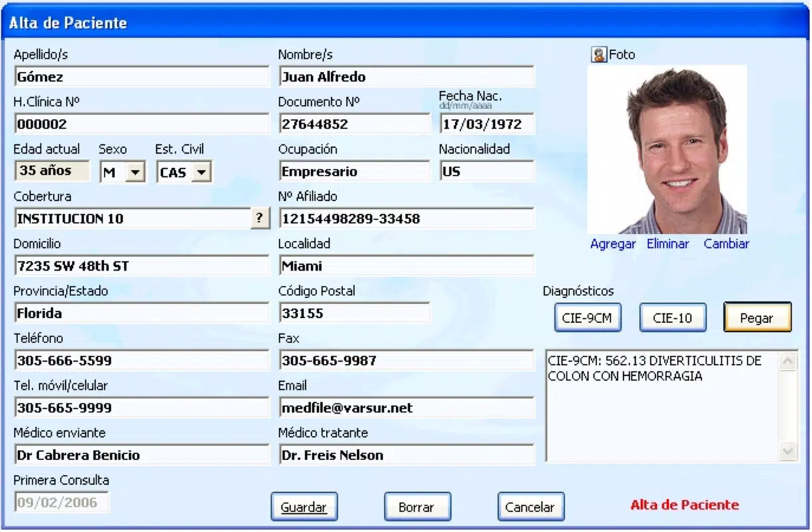Click the Fecha Nac. date field
812x532 pixels.
point(487,124)
